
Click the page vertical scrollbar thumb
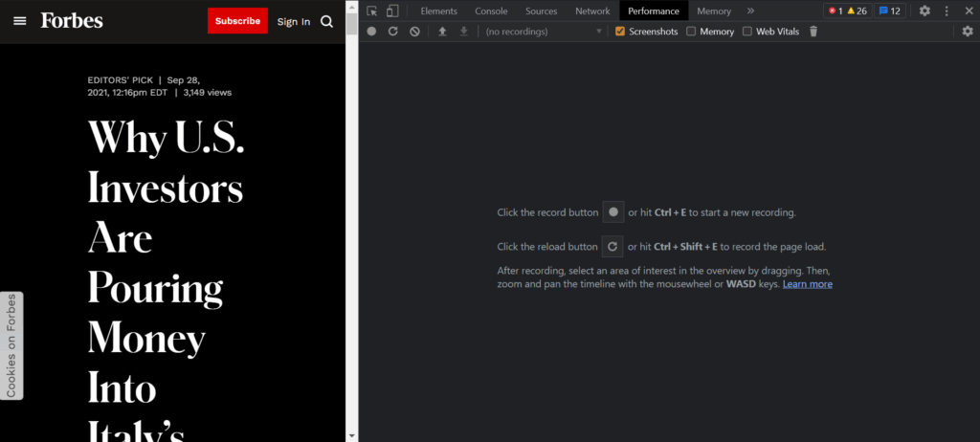[352, 24]
